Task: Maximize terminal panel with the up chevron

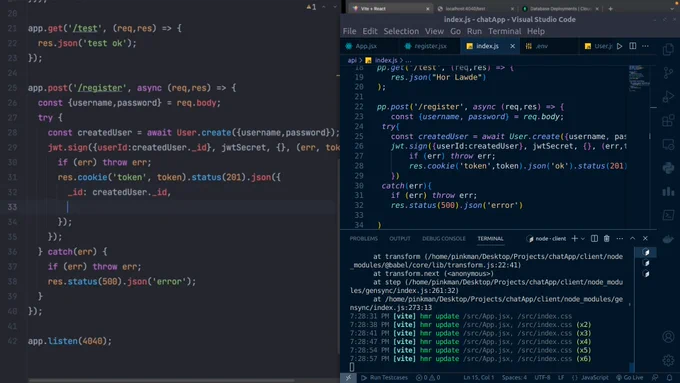Action: 632,239
